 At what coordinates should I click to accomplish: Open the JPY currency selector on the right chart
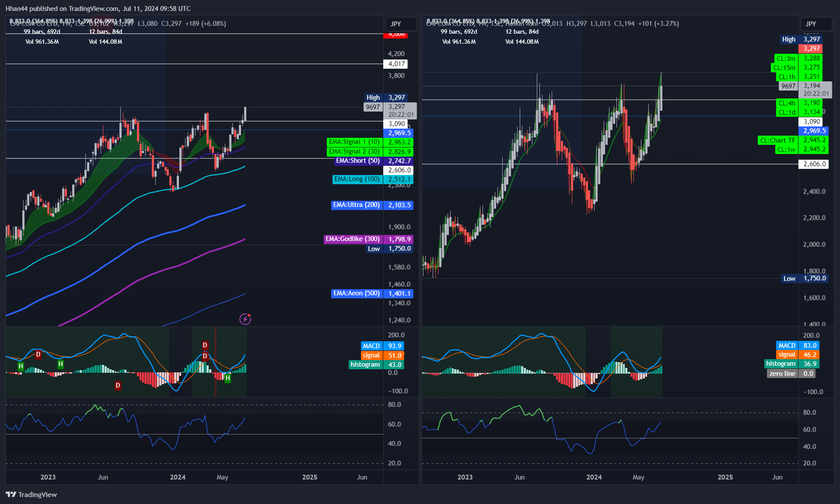(816, 24)
